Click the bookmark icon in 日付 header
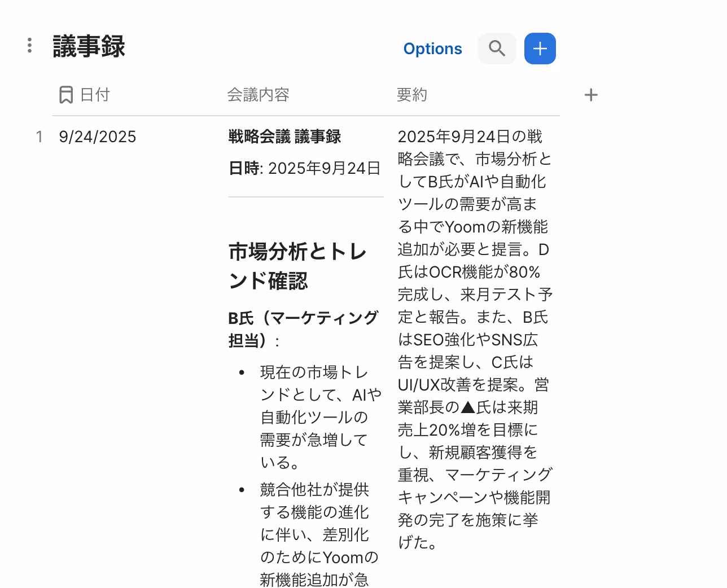 [66, 95]
